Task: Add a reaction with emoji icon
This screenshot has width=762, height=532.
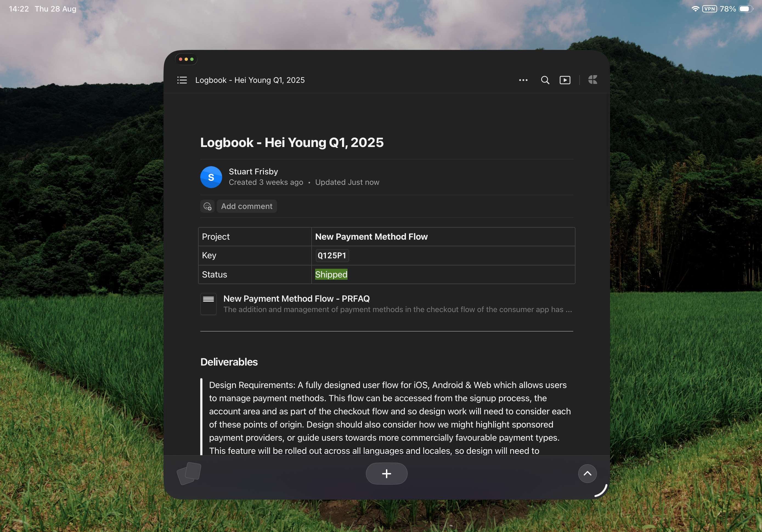Action: (207, 206)
